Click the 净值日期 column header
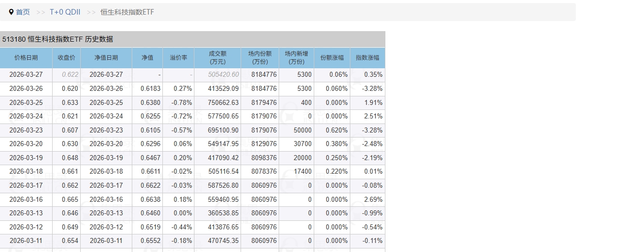This screenshot has width=644, height=252. coord(106,58)
